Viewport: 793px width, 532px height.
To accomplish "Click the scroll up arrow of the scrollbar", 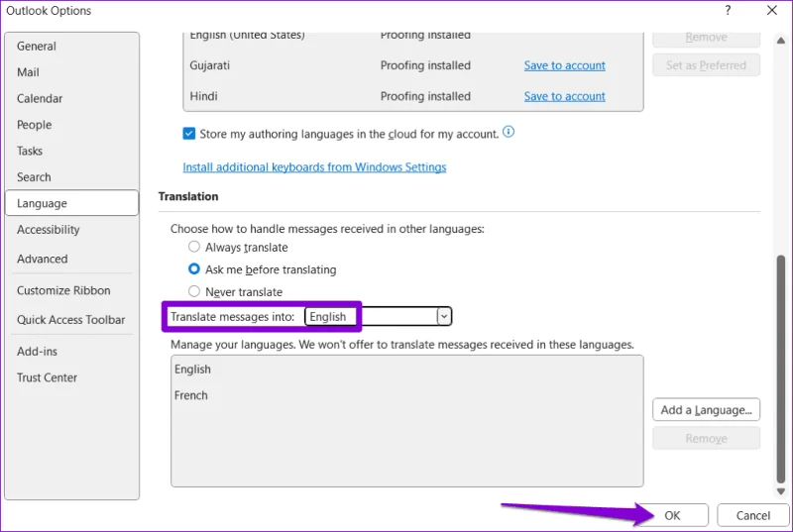I will 781,41.
